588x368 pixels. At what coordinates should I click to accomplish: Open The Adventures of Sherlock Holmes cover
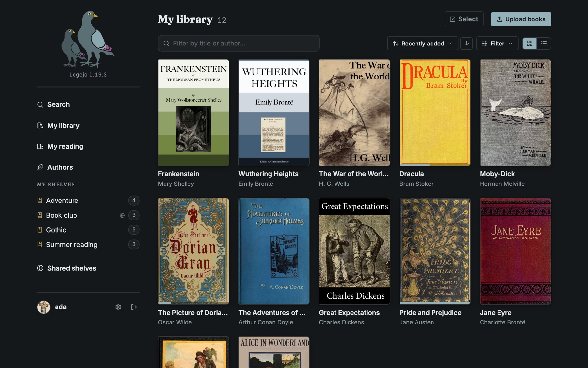click(274, 251)
